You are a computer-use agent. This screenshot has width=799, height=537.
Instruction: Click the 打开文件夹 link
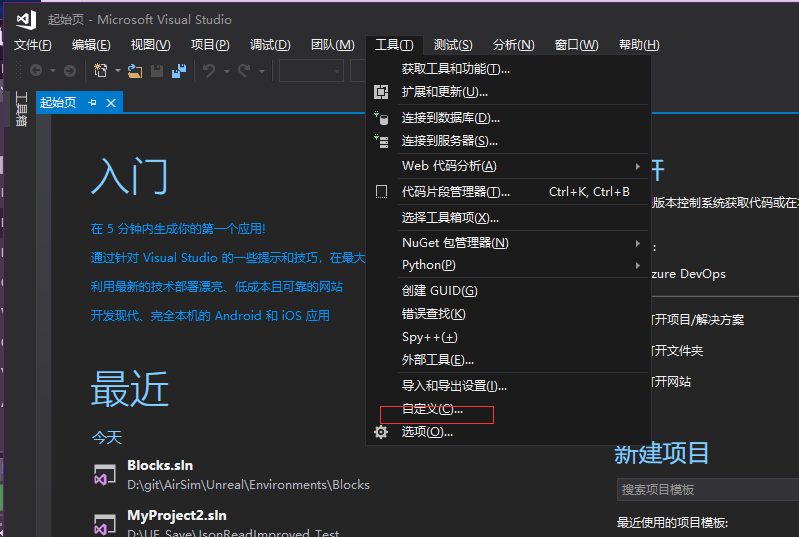(x=677, y=351)
